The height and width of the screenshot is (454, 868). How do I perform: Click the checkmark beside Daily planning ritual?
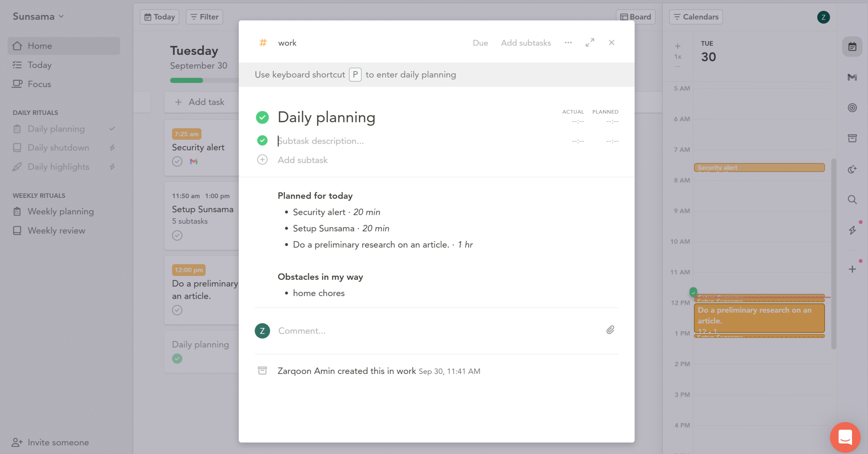pos(112,129)
